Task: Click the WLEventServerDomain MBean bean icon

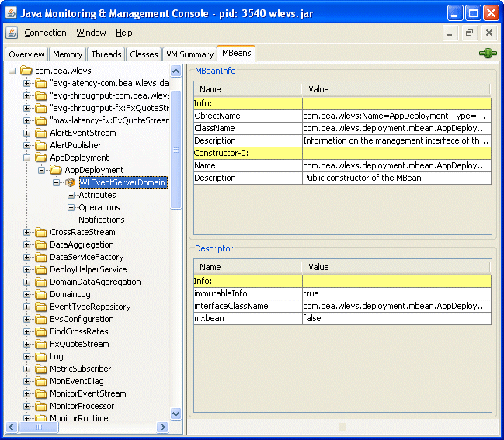Action: coord(70,182)
